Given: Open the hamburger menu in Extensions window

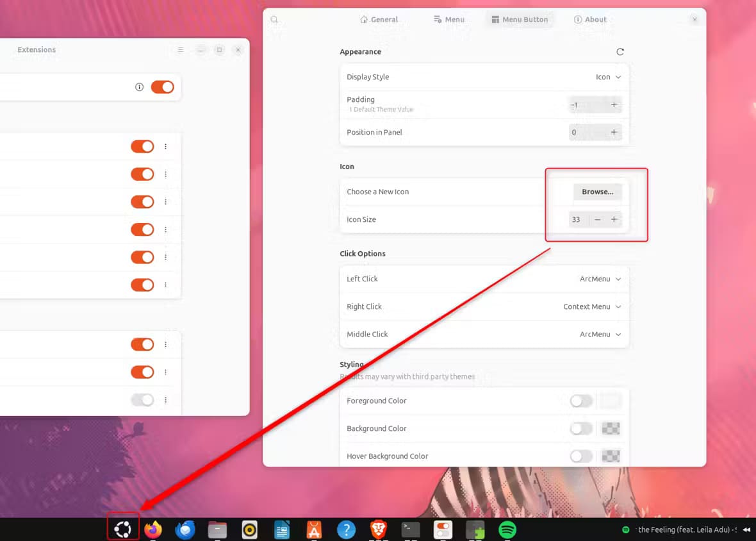Looking at the screenshot, I should coord(180,49).
